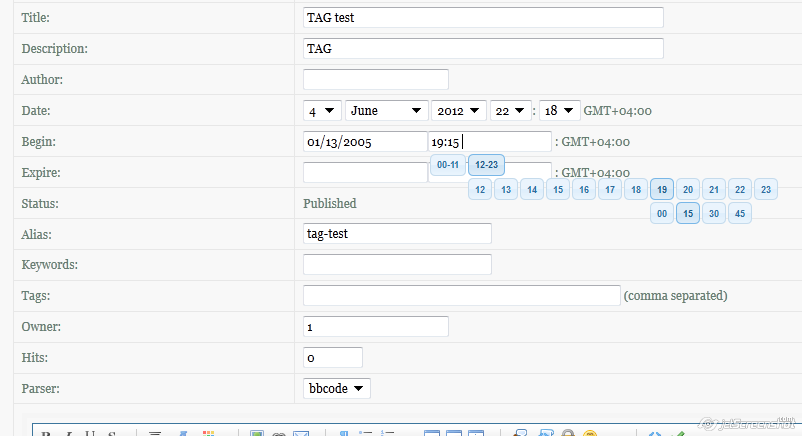This screenshot has width=802, height=436.
Task: Click the (comma separated) hint text
Action: (675, 296)
